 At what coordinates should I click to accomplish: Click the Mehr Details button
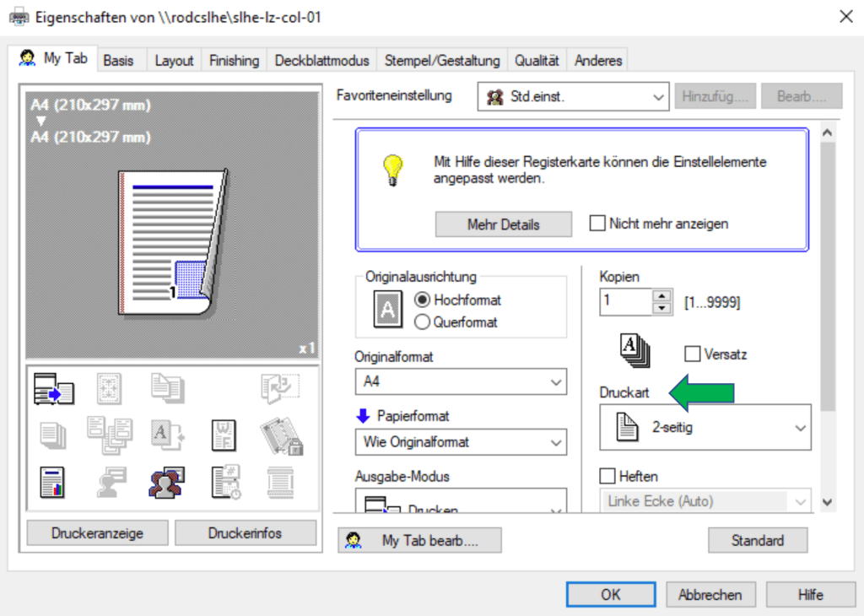[x=503, y=224]
